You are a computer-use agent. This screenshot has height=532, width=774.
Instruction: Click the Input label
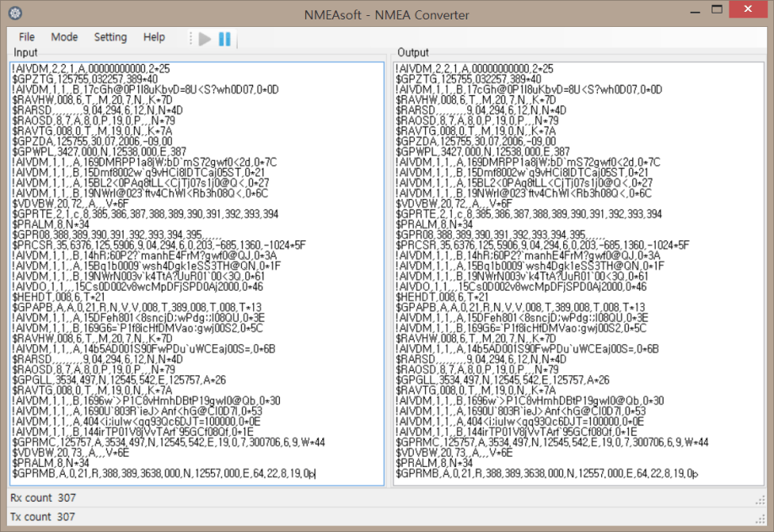point(25,52)
